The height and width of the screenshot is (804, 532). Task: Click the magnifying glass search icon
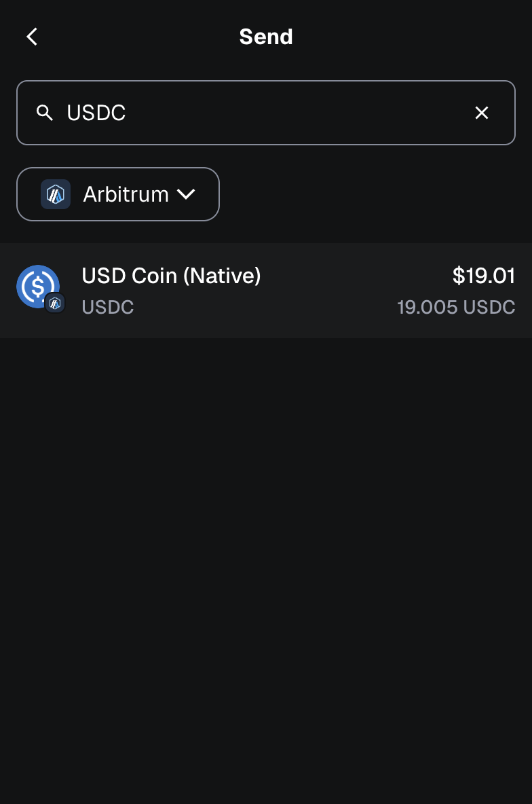pos(45,113)
